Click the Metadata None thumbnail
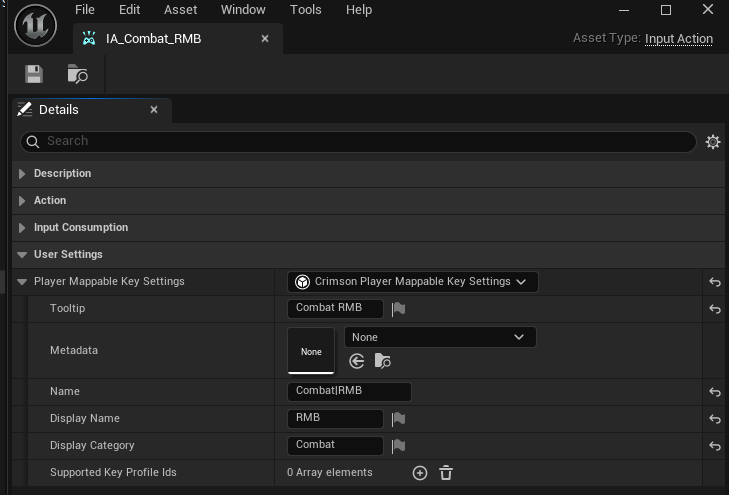 (x=311, y=351)
